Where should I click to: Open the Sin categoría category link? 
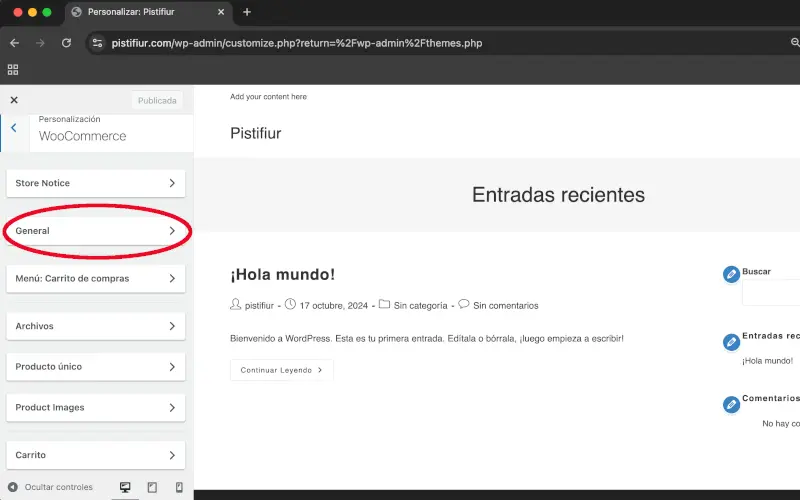[420, 306]
